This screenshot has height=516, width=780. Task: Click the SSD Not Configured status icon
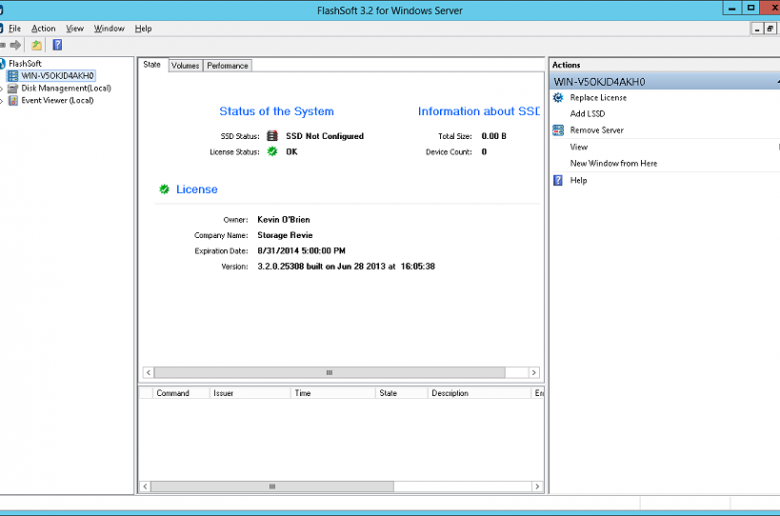272,136
